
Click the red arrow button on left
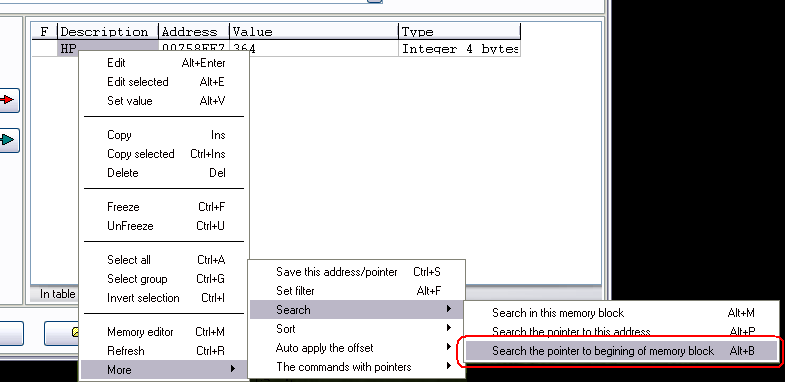[x=8, y=100]
